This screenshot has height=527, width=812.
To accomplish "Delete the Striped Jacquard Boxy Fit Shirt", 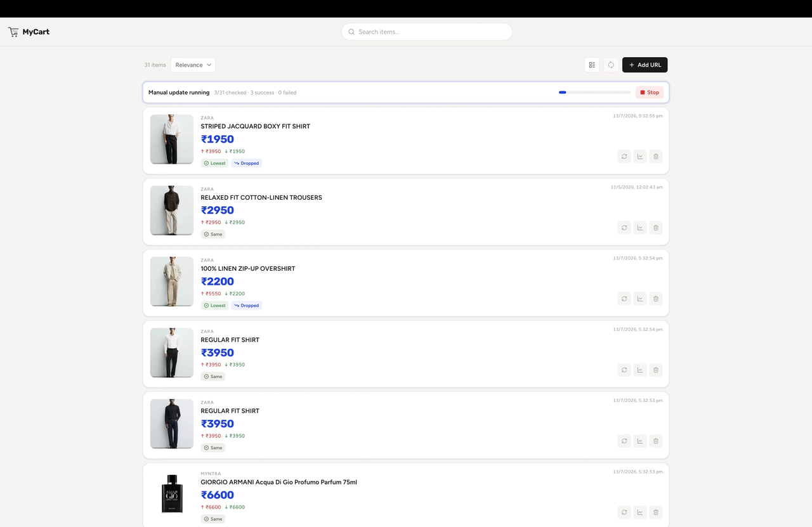I will (x=656, y=157).
